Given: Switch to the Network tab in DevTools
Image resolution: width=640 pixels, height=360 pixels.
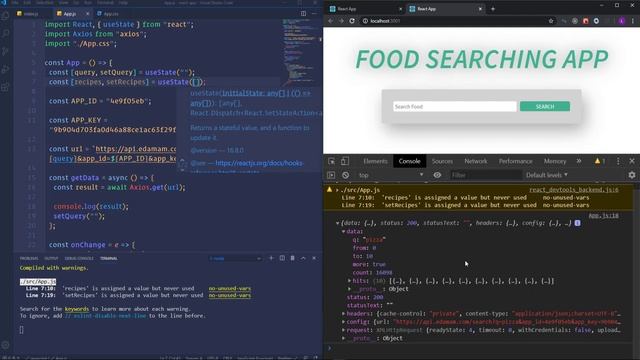Looking at the screenshot, I should point(476,161).
